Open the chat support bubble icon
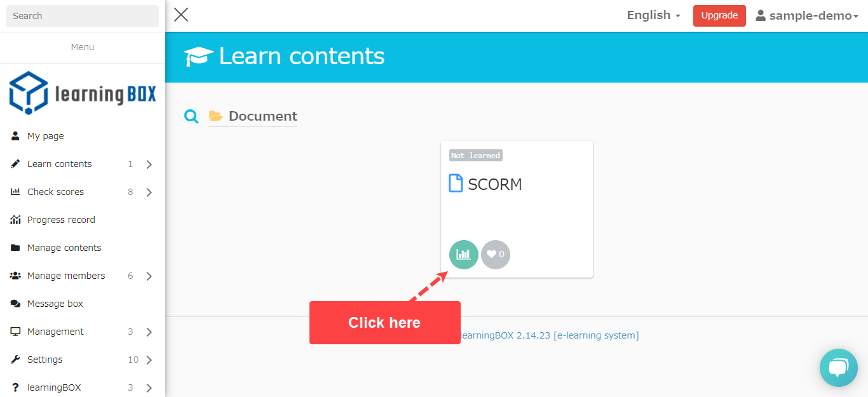The image size is (868, 397). (x=839, y=368)
